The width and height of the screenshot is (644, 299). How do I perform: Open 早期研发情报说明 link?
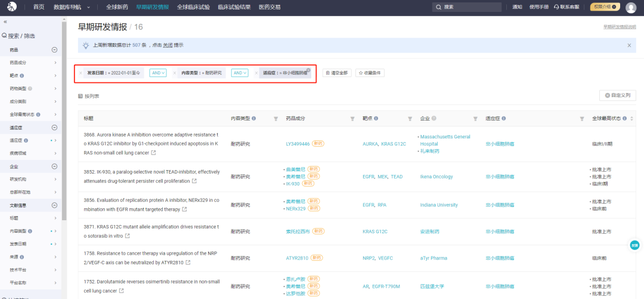click(620, 27)
